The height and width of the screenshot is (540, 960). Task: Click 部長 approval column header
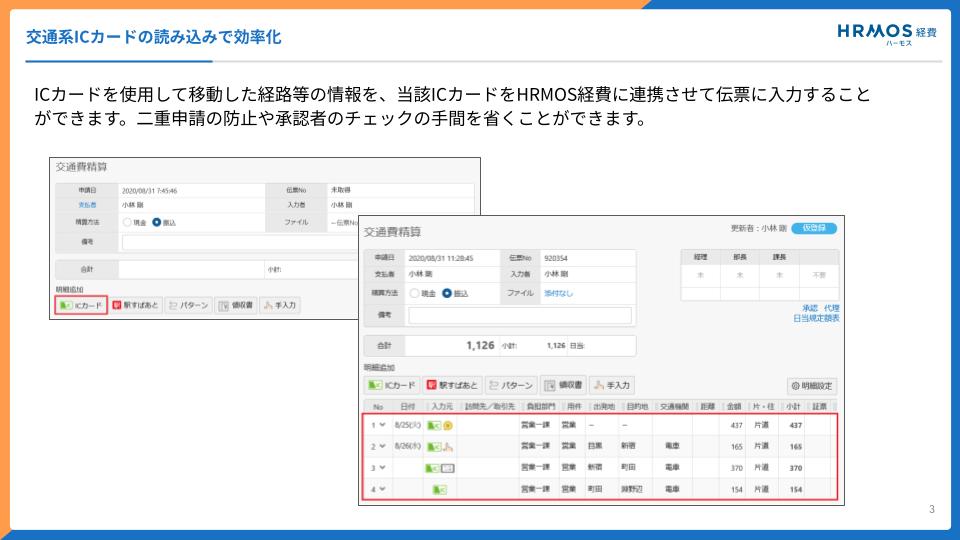click(740, 257)
